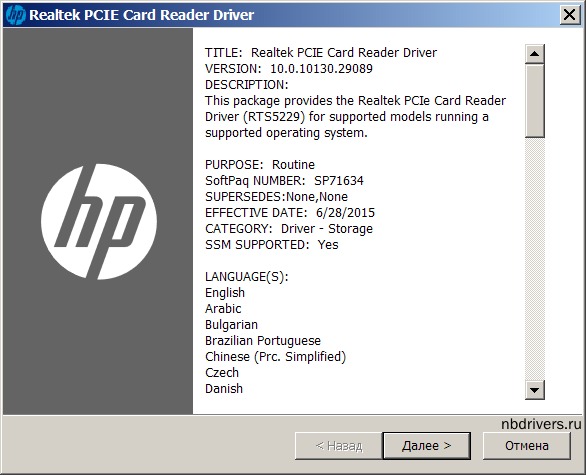Click the HP icon in title bar
Screen dimensions: 586x475
16,15
